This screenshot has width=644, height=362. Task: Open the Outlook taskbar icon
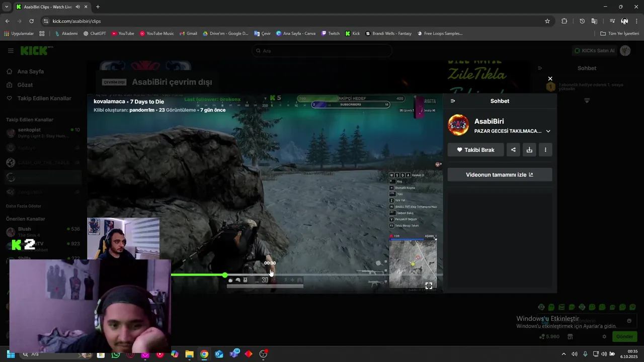pyautogui.click(x=219, y=354)
